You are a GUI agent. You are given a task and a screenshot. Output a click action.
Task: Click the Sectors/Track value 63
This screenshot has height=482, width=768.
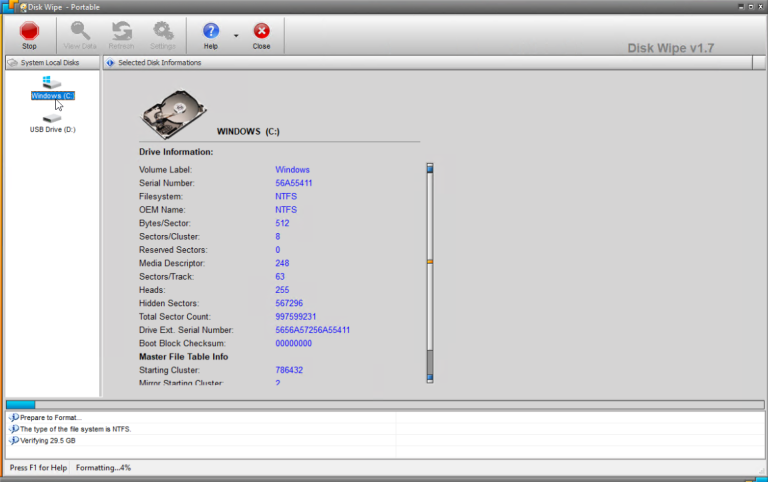(280, 276)
